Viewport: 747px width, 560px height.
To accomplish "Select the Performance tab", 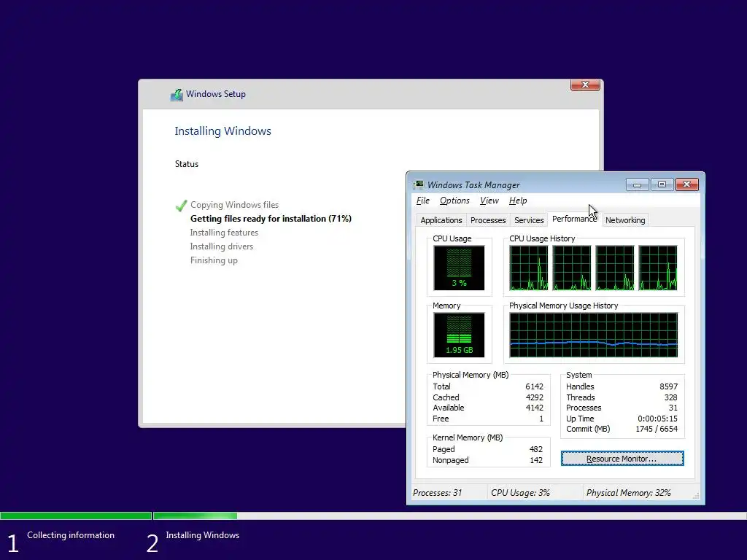I will tap(574, 219).
